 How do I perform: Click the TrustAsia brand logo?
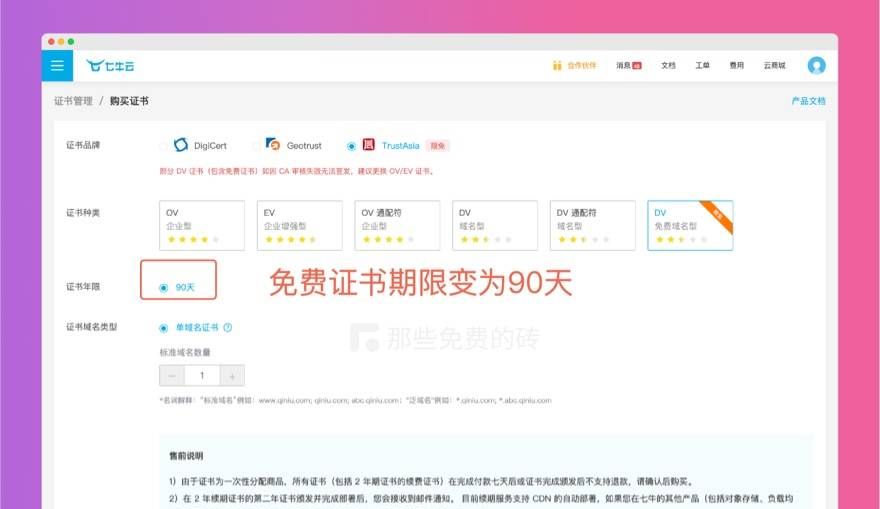tap(368, 145)
